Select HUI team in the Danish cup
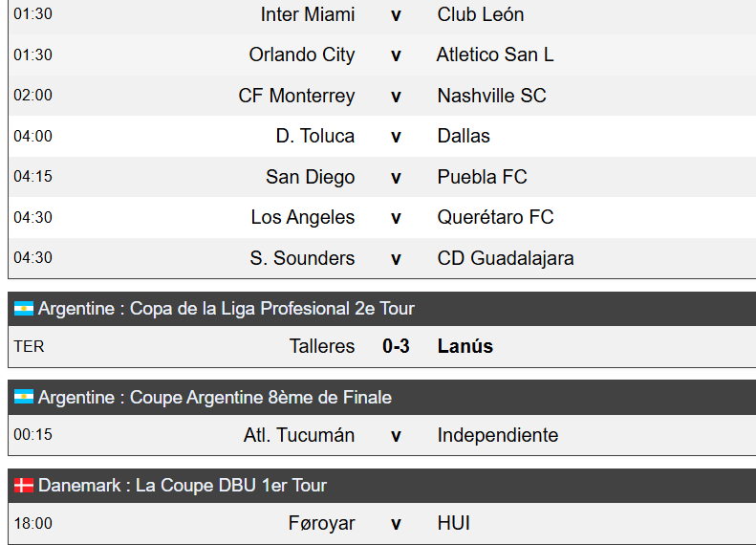Screen dimensions: 756x545 [454, 523]
